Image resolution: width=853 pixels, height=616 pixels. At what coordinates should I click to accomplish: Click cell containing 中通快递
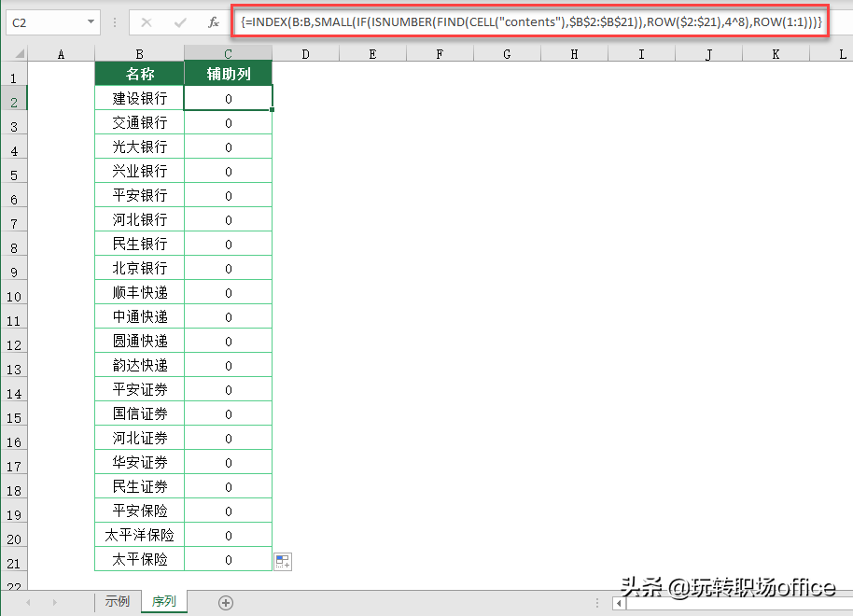click(x=140, y=316)
